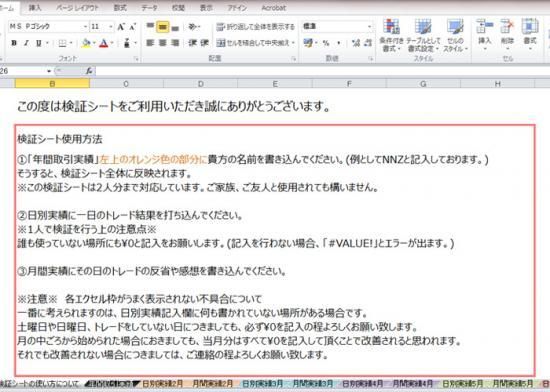550x392 pixels.
Task: Open the font name dropdown MS Pゴシック
Action: pyautogui.click(x=48, y=27)
